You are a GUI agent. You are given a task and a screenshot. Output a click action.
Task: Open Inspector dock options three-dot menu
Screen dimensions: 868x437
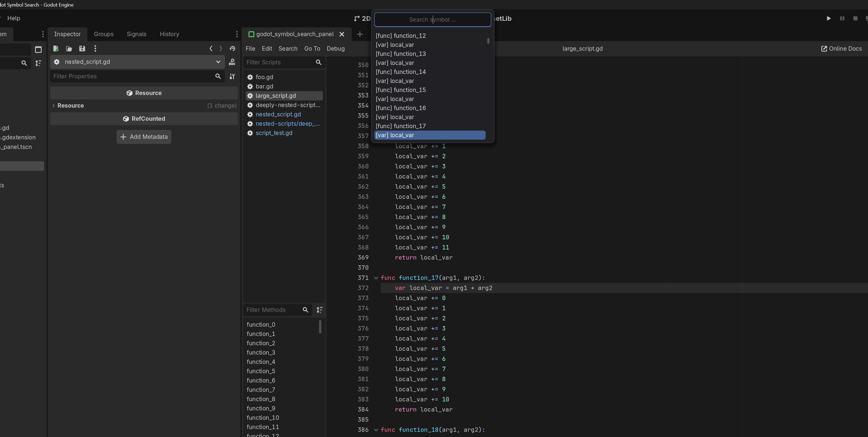[237, 34]
